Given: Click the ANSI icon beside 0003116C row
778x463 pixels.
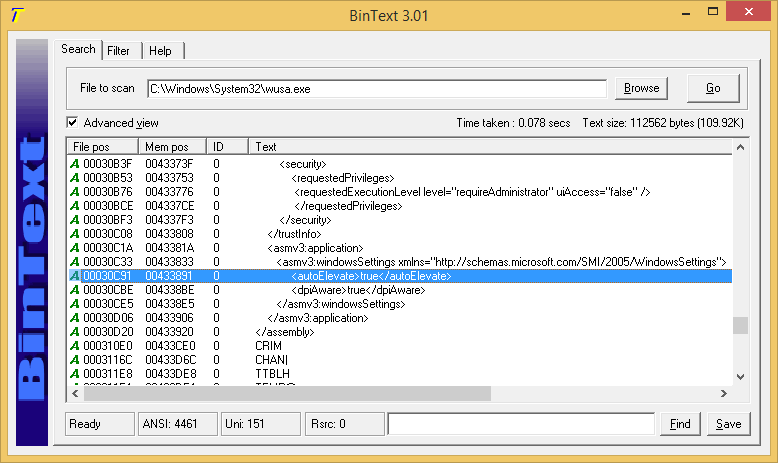Looking at the screenshot, I should (74, 359).
